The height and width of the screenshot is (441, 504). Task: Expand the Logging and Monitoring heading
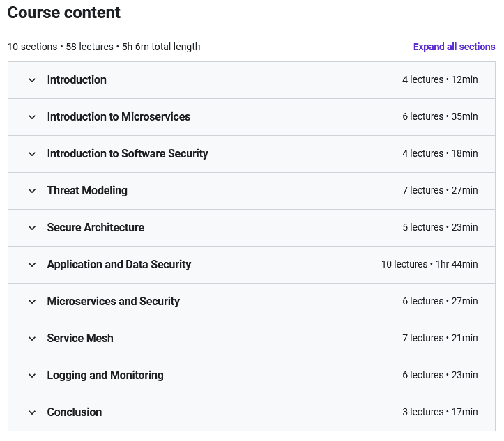click(105, 375)
